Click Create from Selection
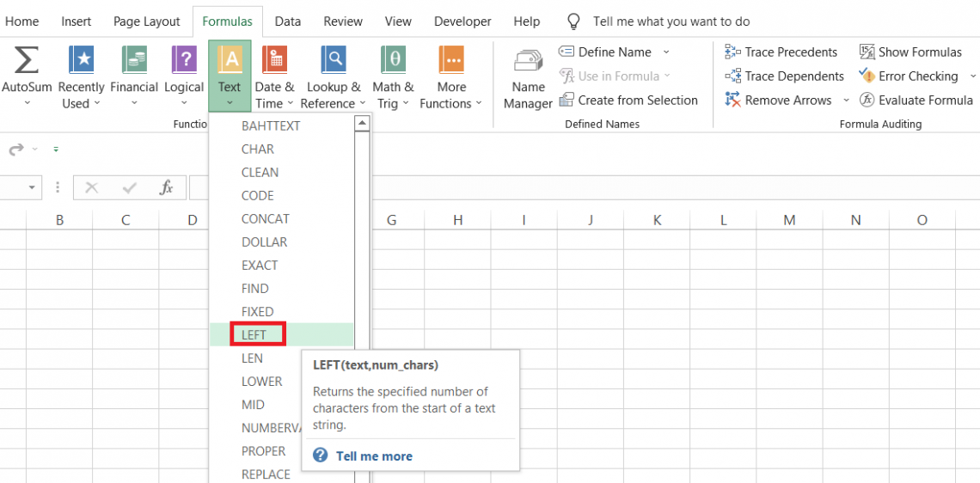The height and width of the screenshot is (483, 980). click(x=637, y=101)
